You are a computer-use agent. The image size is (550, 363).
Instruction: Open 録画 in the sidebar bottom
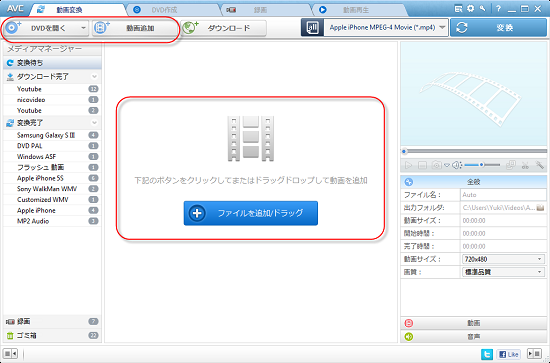click(x=52, y=322)
